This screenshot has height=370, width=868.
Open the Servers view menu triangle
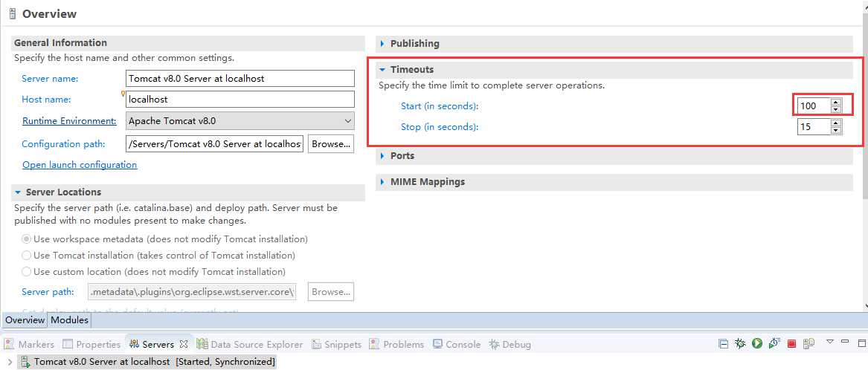pyautogui.click(x=830, y=342)
